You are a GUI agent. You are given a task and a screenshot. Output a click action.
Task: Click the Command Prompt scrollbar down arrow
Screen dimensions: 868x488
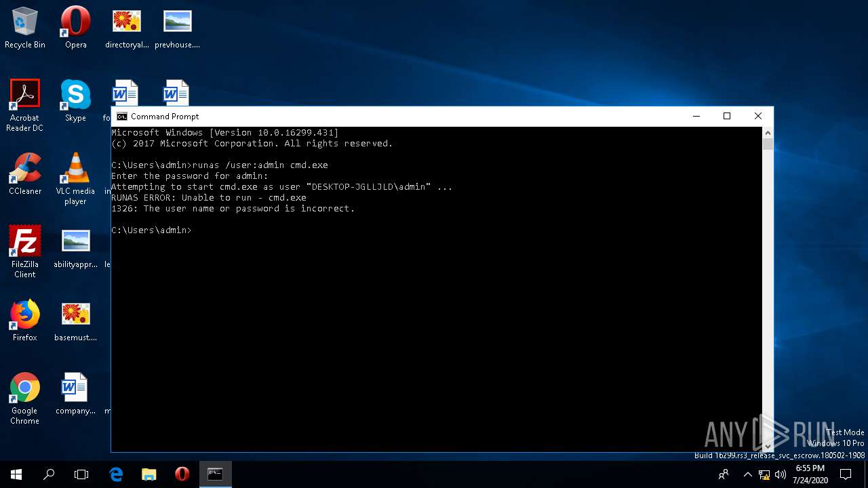coord(768,446)
